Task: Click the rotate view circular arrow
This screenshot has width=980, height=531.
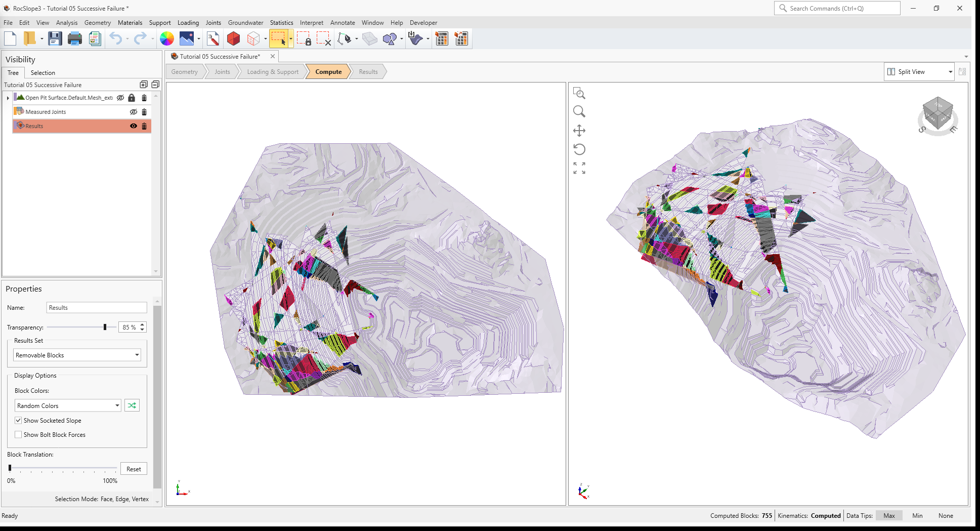Action: (x=579, y=149)
